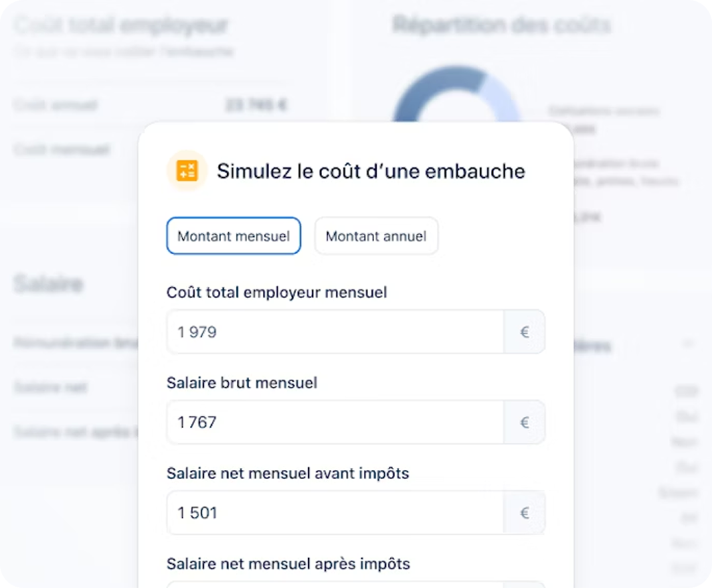Click the Coût total employeur mensuel label

(x=276, y=293)
